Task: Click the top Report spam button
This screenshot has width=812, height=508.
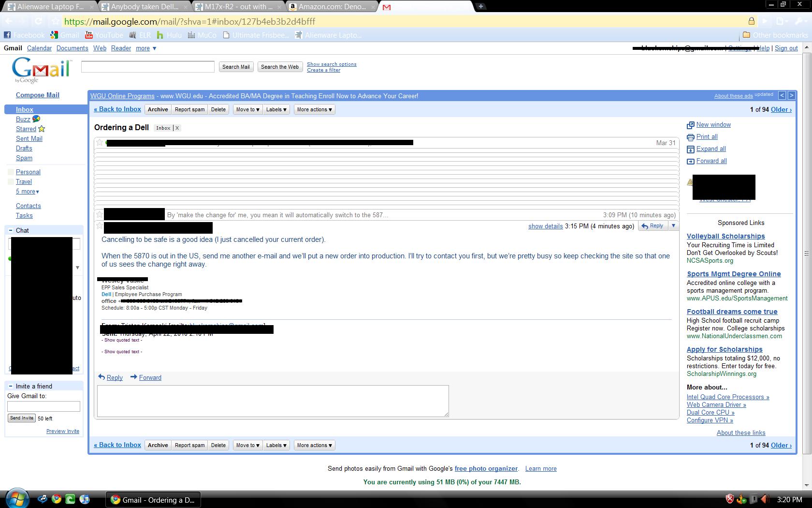Action: coord(189,109)
